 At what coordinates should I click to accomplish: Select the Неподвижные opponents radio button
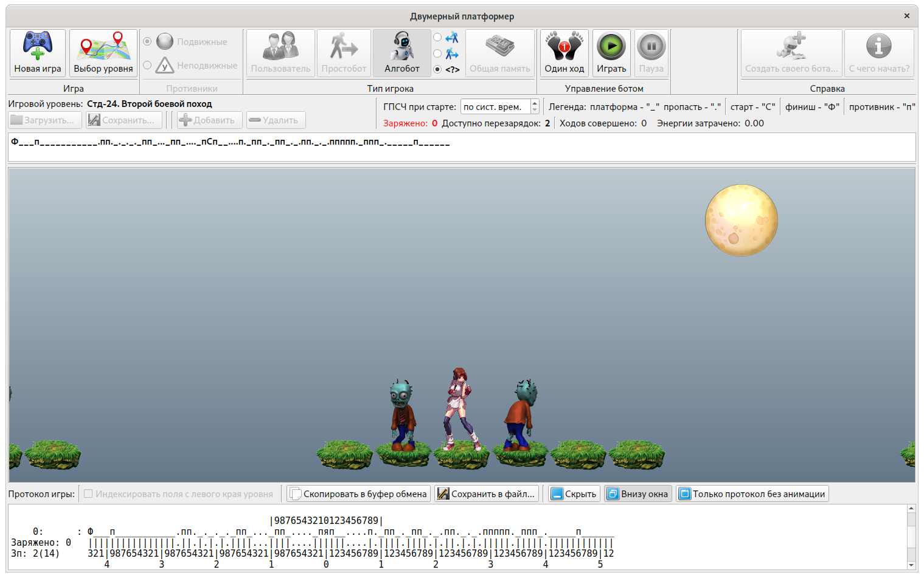click(147, 65)
